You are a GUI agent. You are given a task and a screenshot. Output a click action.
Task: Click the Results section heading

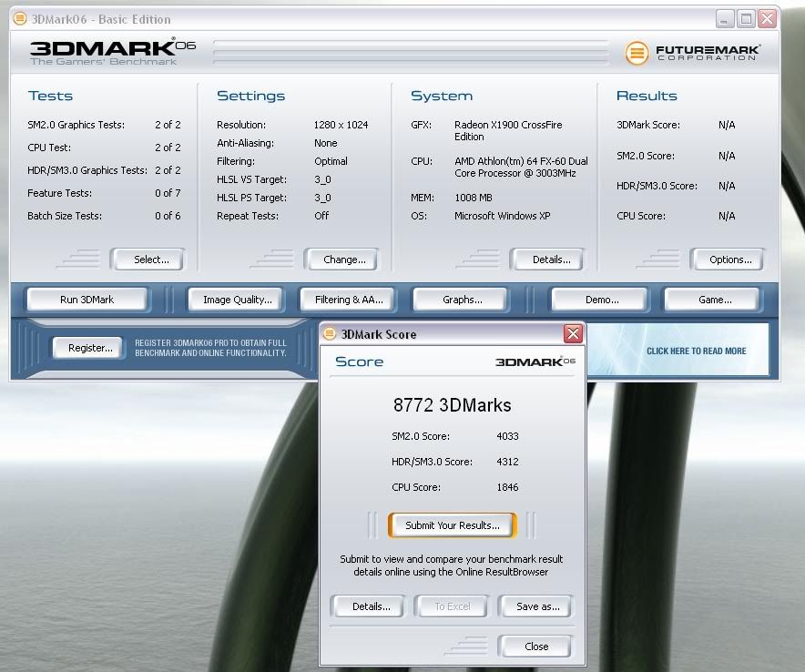pyautogui.click(x=647, y=96)
